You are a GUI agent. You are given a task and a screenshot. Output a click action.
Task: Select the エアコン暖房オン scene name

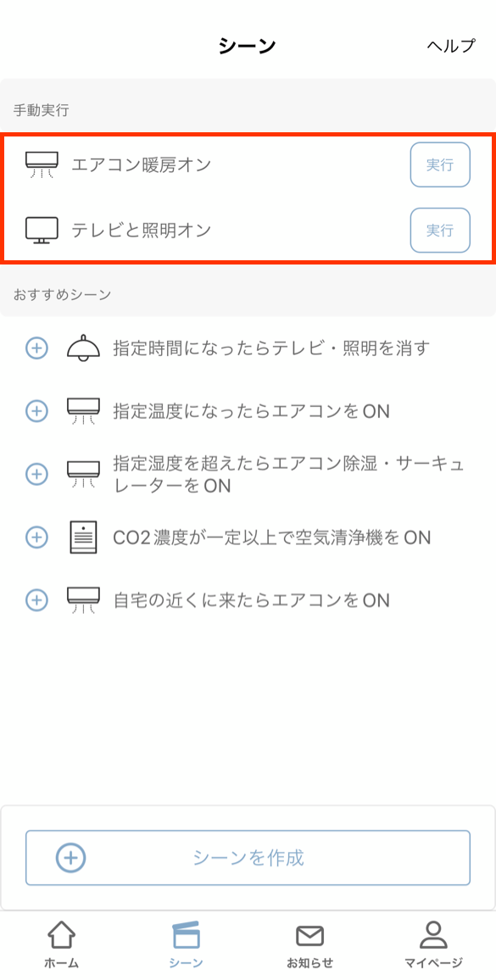coord(142,165)
